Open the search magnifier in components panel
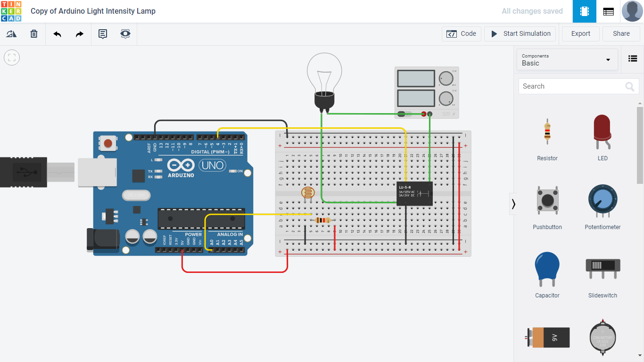The image size is (644, 362). 629,86
